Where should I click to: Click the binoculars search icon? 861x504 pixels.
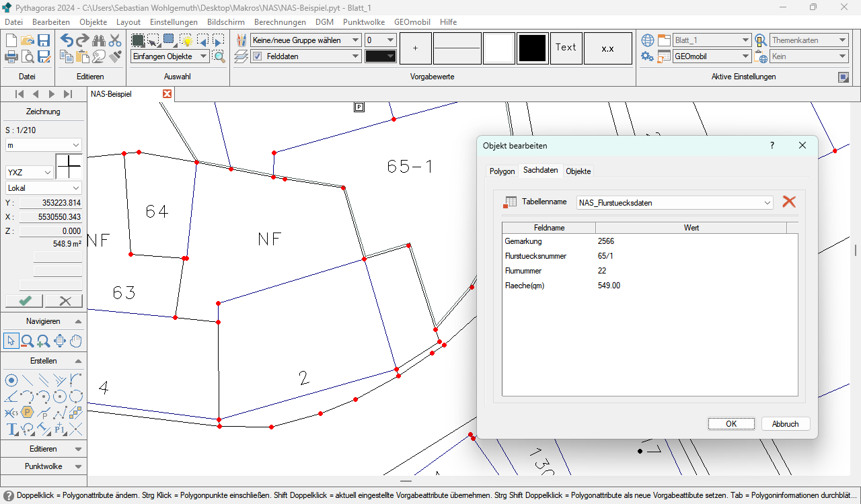99,40
